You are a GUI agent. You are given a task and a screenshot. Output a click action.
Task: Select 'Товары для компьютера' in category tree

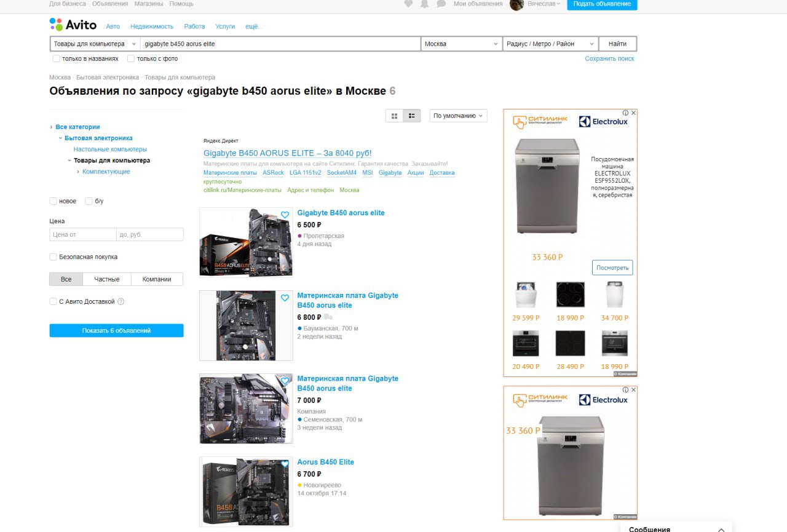[112, 161]
